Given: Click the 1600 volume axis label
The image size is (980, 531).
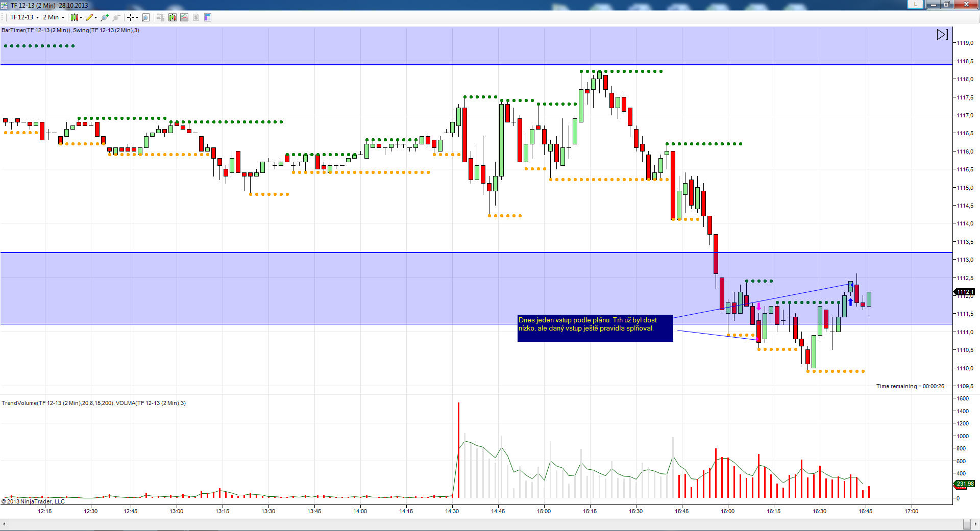Looking at the screenshot, I should pyautogui.click(x=963, y=398).
